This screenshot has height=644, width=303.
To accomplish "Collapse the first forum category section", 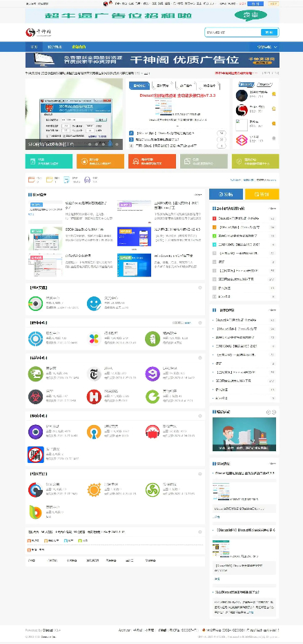I will (200, 288).
